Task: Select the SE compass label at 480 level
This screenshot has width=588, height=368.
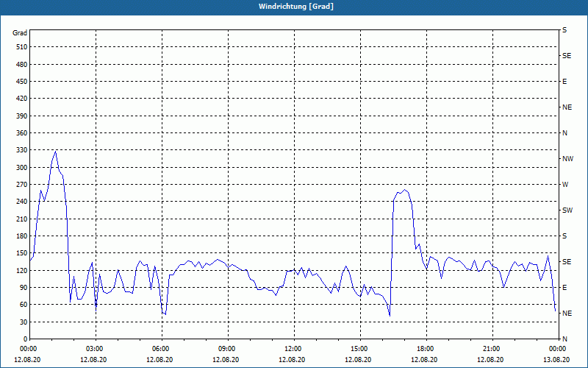Action: click(x=567, y=56)
